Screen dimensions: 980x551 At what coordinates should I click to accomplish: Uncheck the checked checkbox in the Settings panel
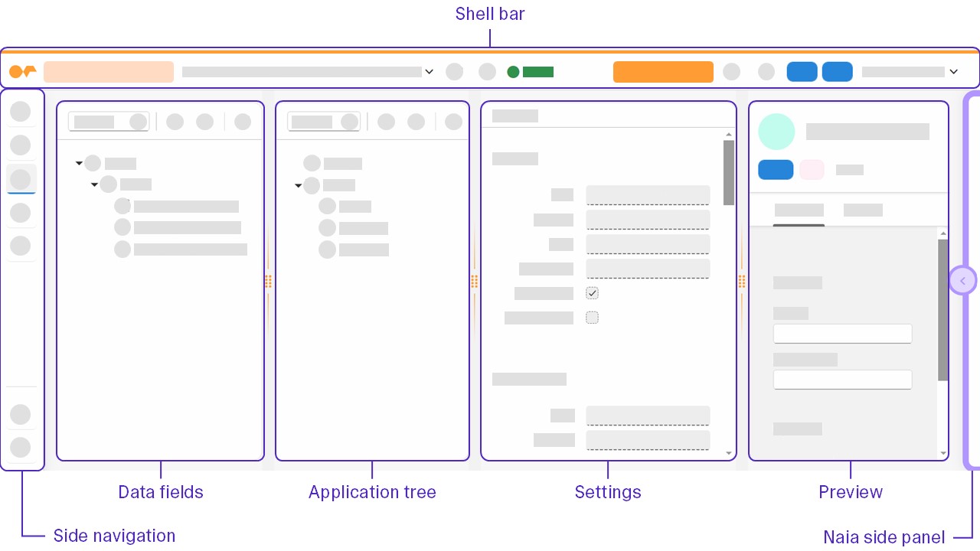coord(592,292)
